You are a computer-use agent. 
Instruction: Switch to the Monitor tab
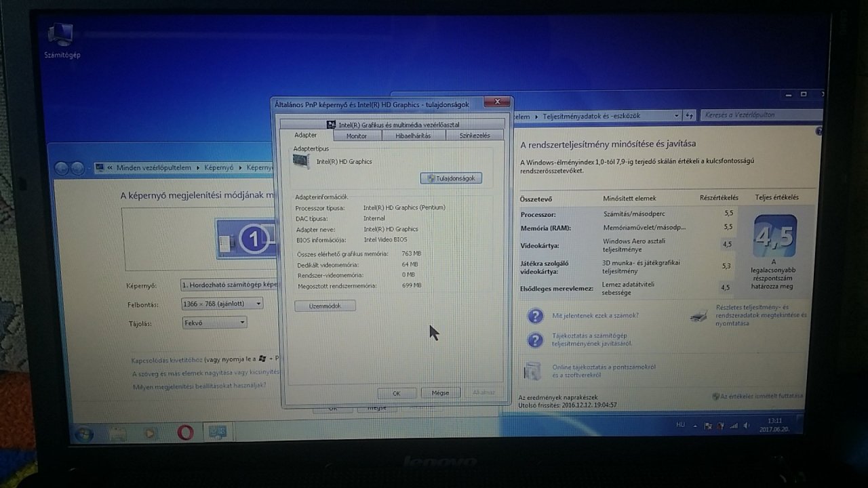pyautogui.click(x=357, y=136)
